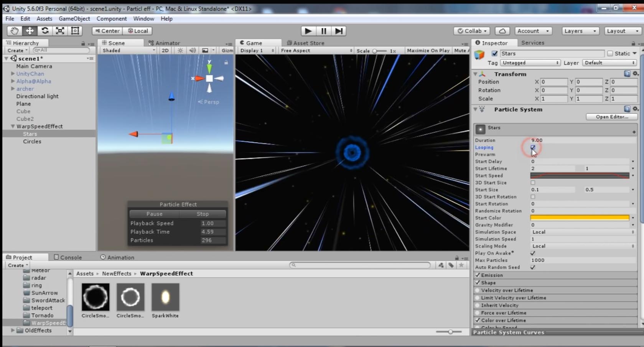Screen dimensions: 644x347
Task: Open the Tag dropdown
Action: 530,63
